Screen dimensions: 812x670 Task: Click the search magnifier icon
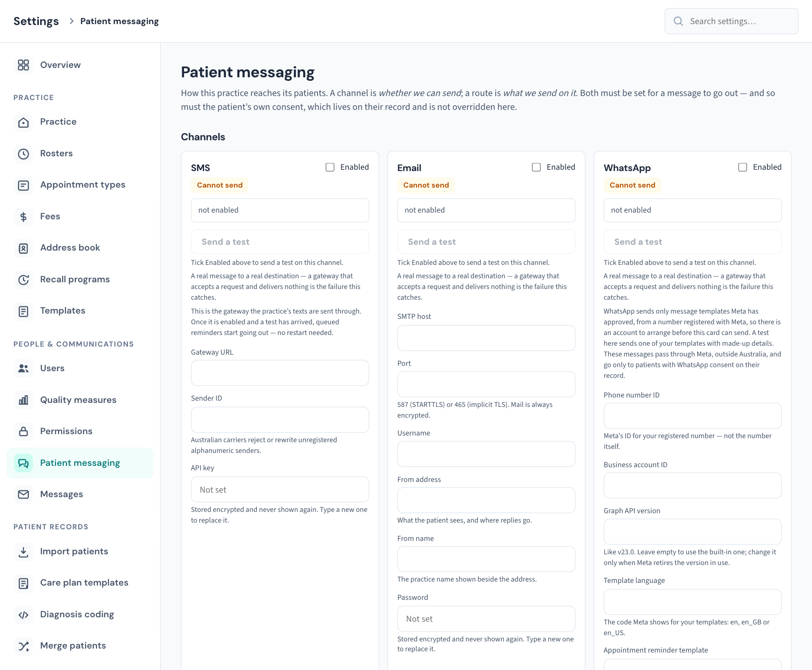[x=678, y=21]
